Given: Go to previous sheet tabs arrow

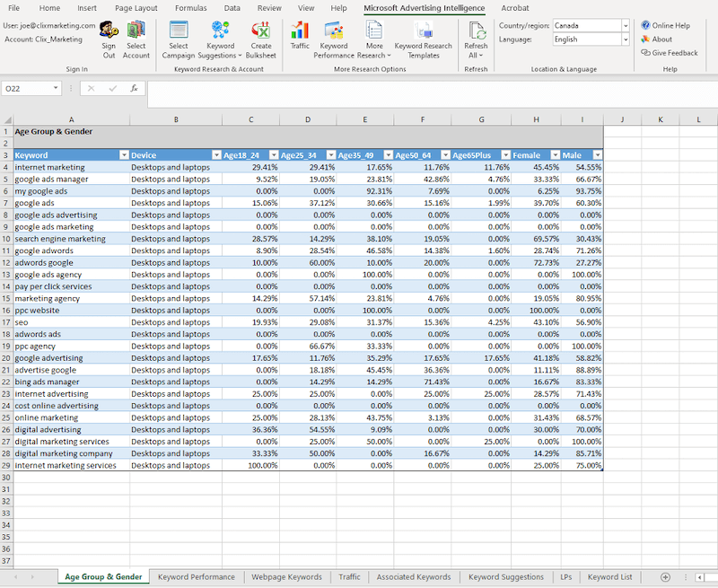Looking at the screenshot, I should tap(16, 577).
